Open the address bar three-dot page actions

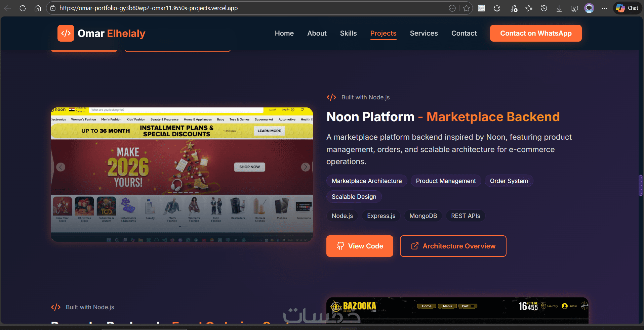point(452,8)
